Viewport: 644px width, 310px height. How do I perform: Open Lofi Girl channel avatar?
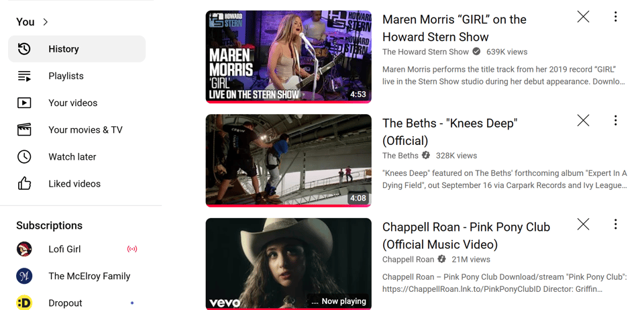24,249
